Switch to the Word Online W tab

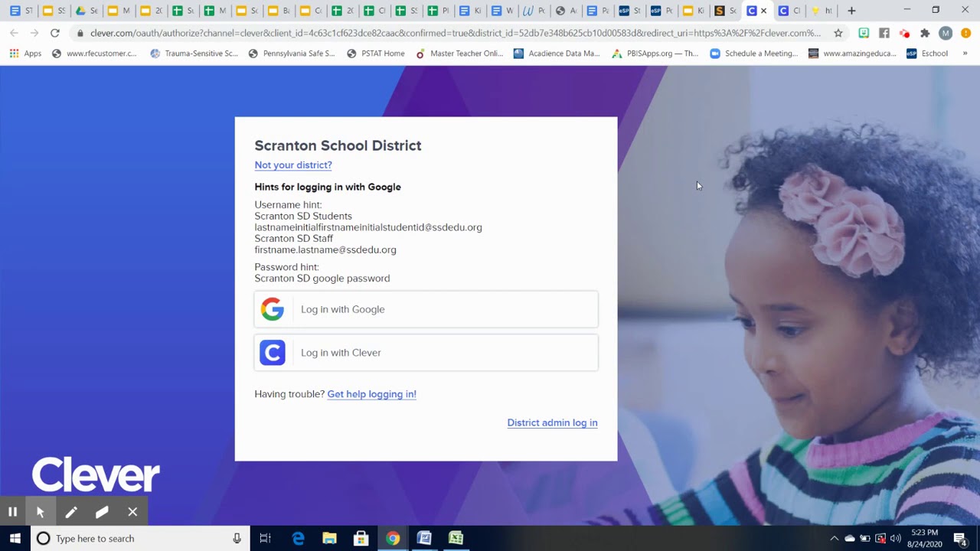point(534,11)
